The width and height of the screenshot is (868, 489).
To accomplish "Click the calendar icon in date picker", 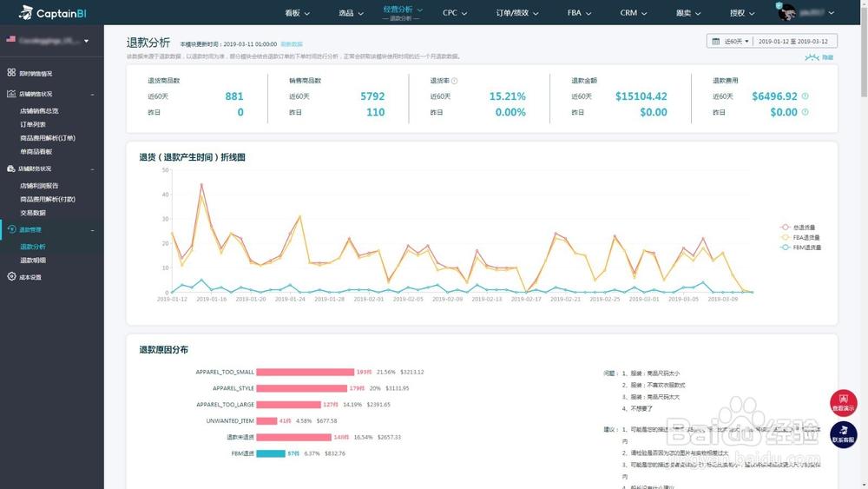I will 716,42.
